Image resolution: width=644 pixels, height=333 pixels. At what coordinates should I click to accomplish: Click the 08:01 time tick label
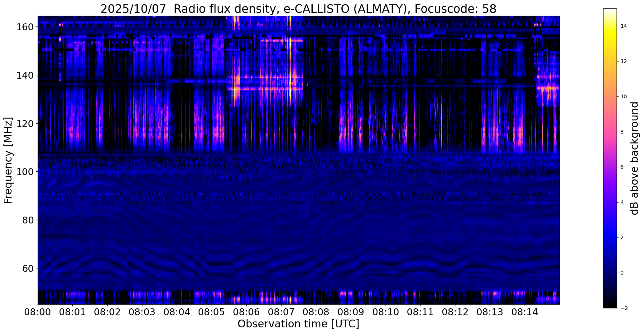click(x=73, y=312)
